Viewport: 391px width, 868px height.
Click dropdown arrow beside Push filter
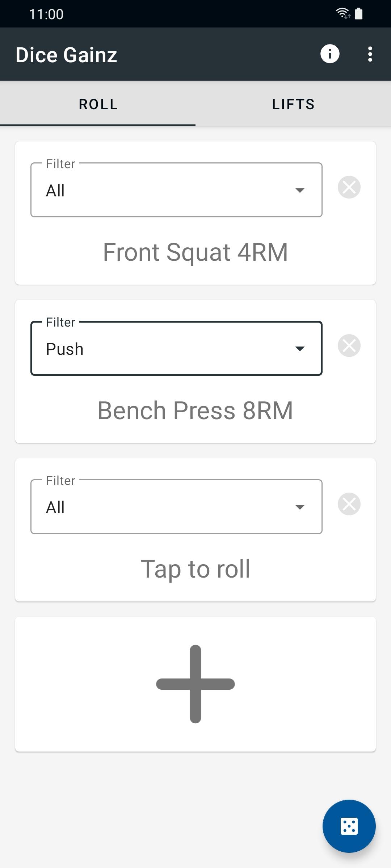300,349
